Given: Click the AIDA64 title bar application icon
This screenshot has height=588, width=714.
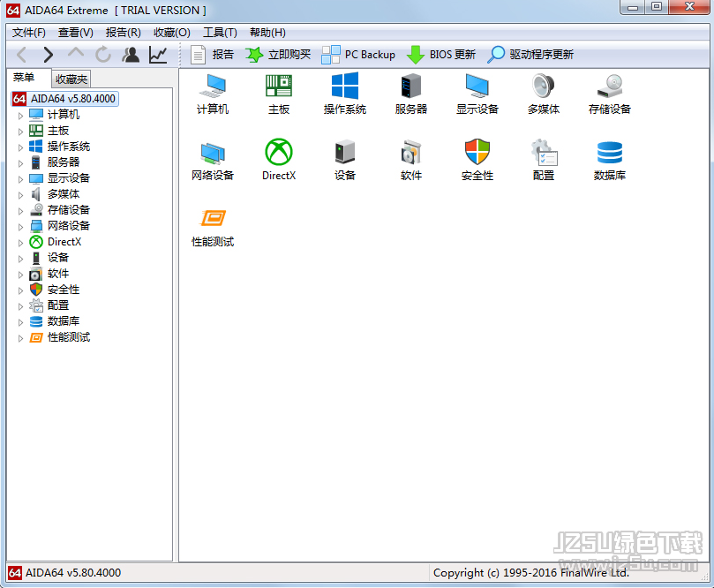Looking at the screenshot, I should point(13,11).
